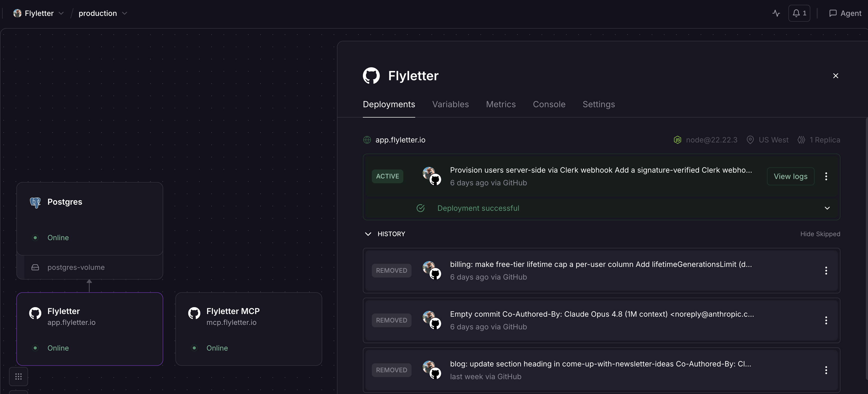Collapse the HISTORY section
This screenshot has width=868, height=394.
[x=368, y=234]
